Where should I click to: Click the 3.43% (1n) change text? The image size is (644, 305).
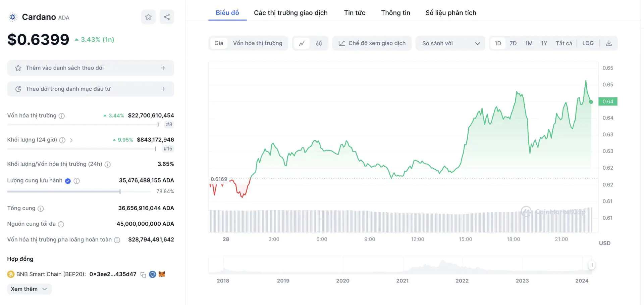tap(97, 40)
